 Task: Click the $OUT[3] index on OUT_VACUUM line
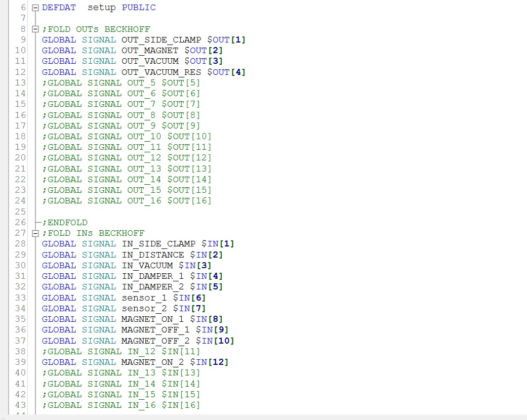coord(204,61)
